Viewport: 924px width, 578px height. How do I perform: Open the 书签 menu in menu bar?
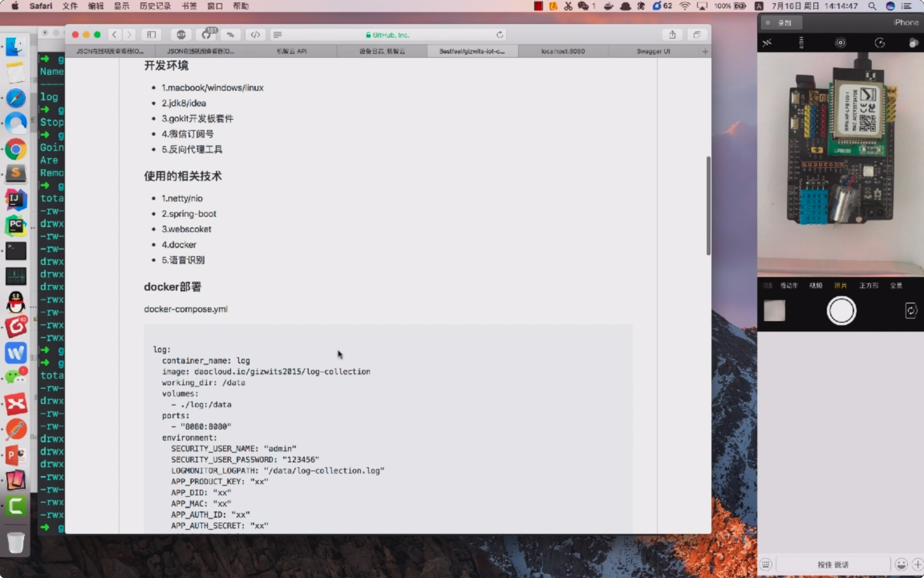point(189,6)
